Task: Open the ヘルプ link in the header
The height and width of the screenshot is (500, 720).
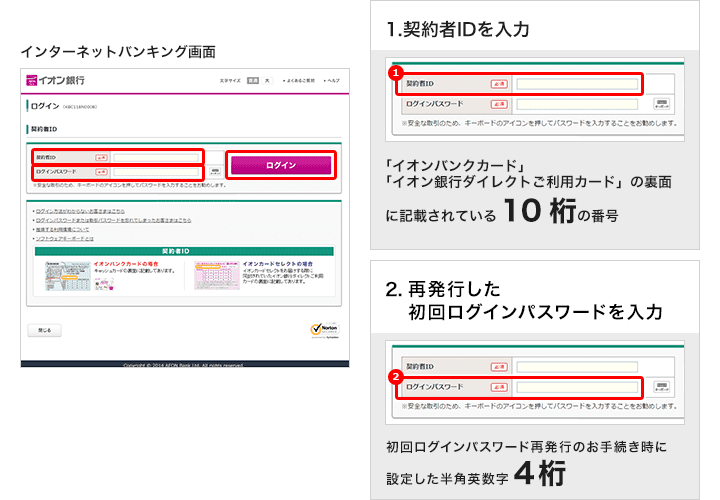Action: coord(332,81)
